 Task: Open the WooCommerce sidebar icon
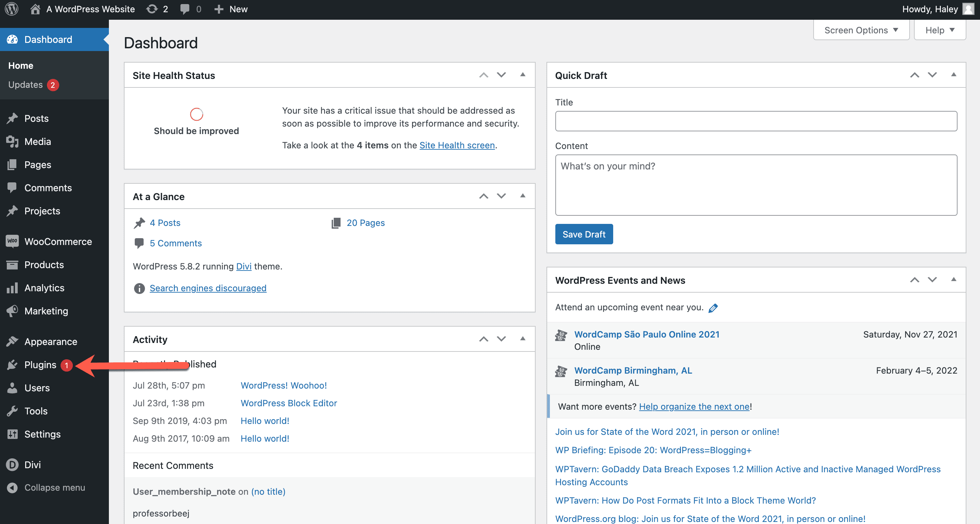point(12,241)
